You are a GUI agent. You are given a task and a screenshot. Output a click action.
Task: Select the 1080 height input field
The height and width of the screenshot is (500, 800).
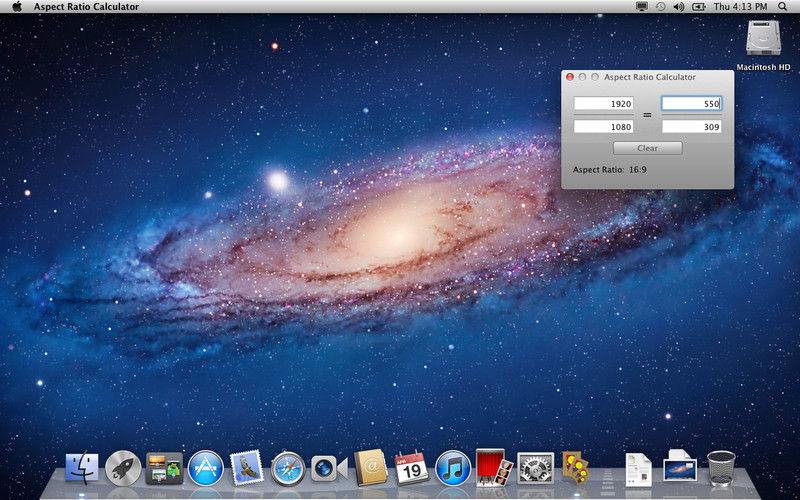pyautogui.click(x=604, y=127)
